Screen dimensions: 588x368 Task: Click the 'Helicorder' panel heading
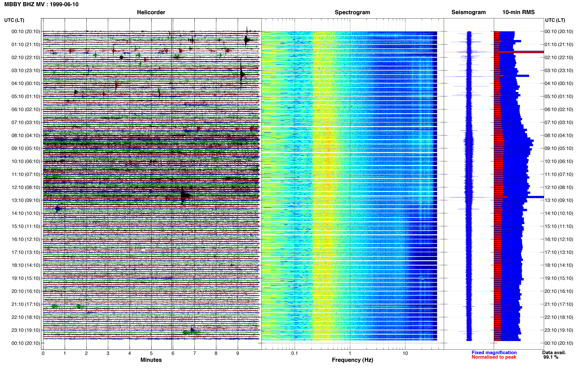151,12
